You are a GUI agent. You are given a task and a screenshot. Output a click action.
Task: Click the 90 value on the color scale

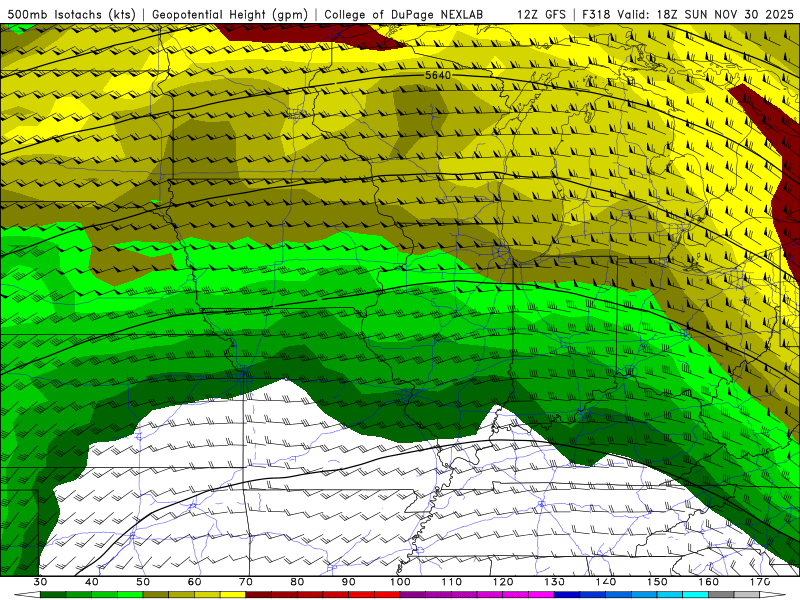[349, 582]
